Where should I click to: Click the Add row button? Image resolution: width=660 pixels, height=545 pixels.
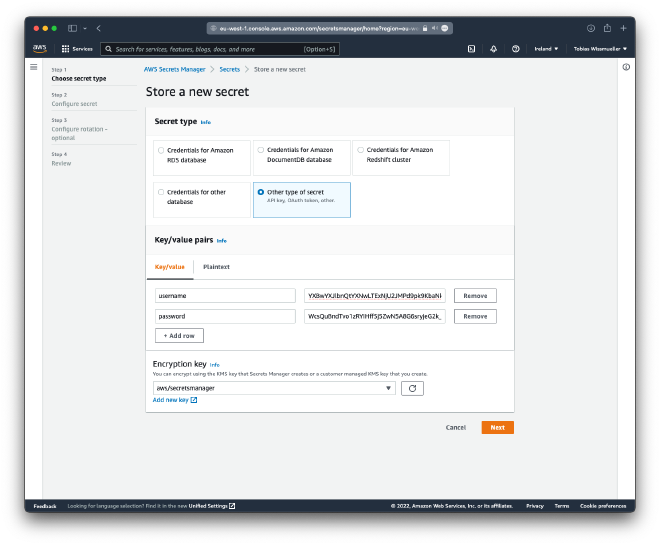[179, 336]
